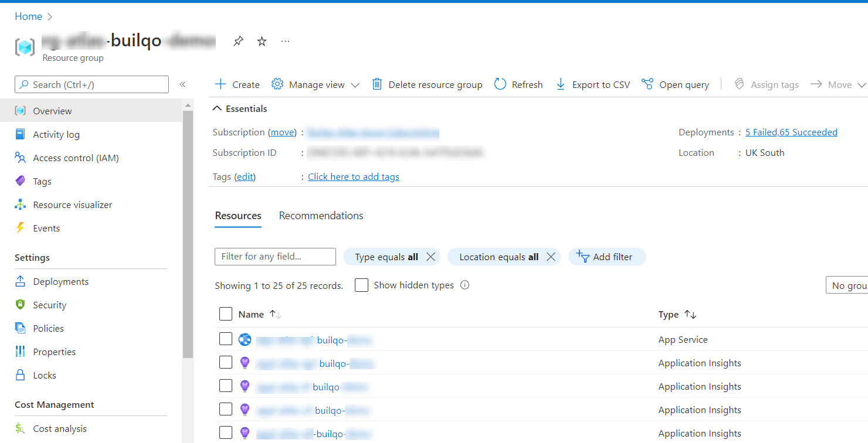The width and height of the screenshot is (868, 443).
Task: Click the Filter for any field box
Action: point(275,257)
